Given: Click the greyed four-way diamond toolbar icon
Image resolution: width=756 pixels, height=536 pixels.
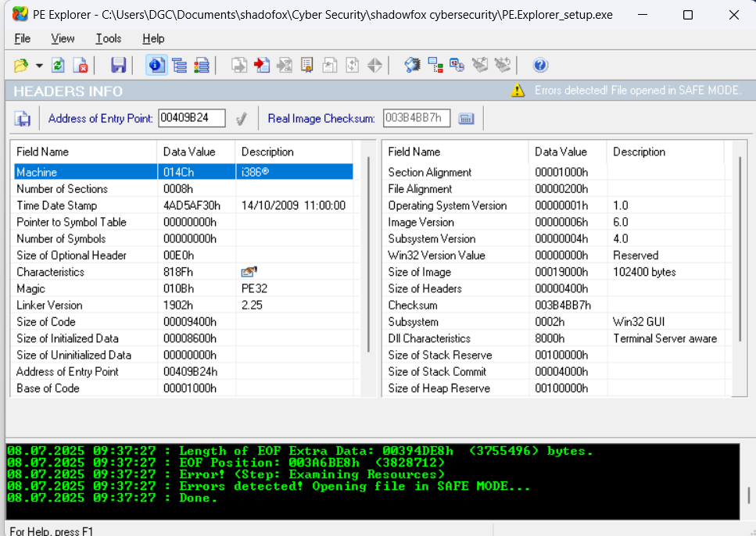Looking at the screenshot, I should [374, 65].
